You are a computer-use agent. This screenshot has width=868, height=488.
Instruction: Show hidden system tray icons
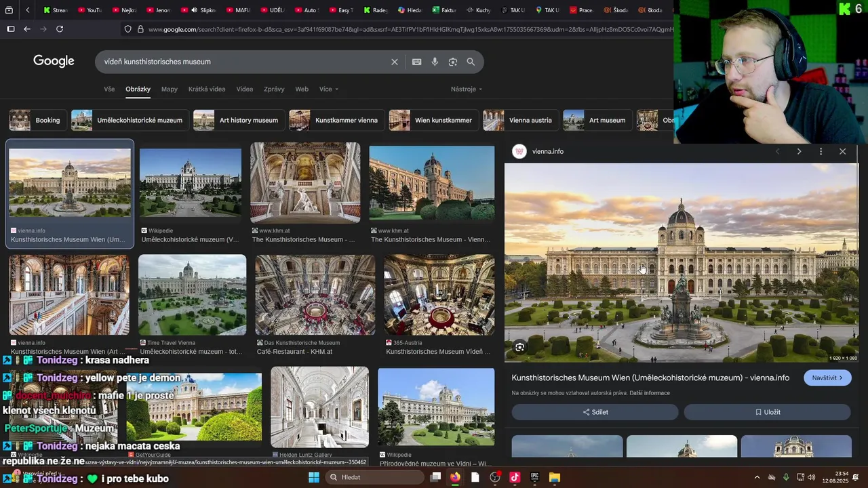point(757,477)
